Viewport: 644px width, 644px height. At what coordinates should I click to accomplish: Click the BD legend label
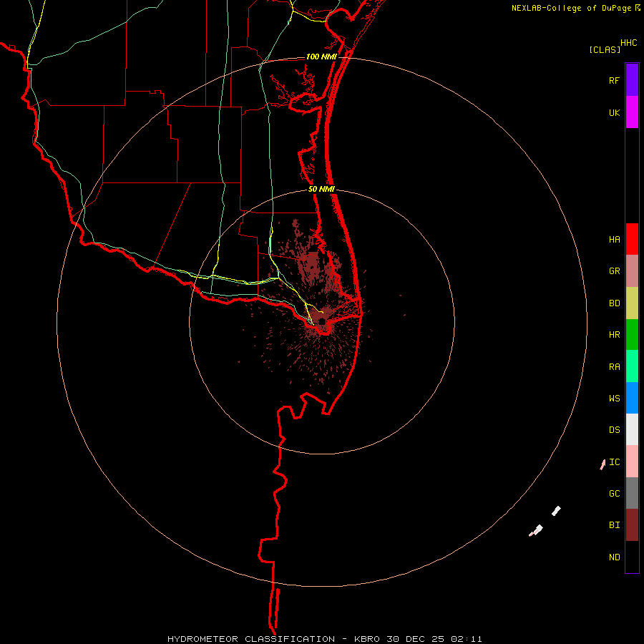tap(614, 303)
